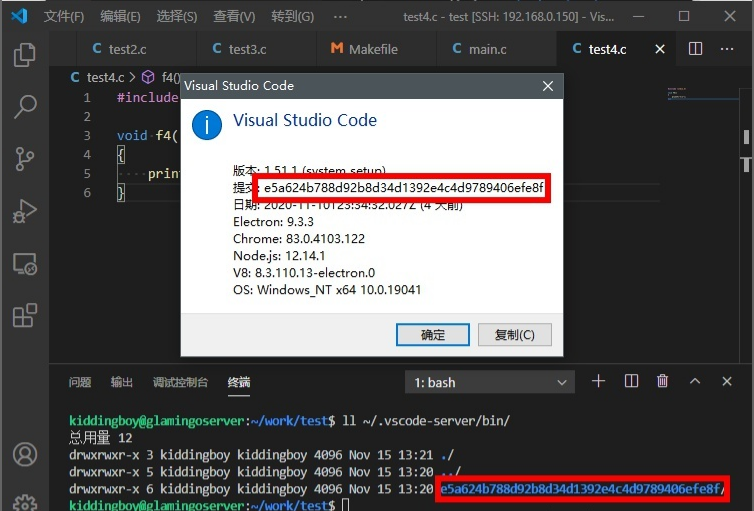This screenshot has width=754, height=511.
Task: Switch to the 问题 panel tab
Action: 80,382
